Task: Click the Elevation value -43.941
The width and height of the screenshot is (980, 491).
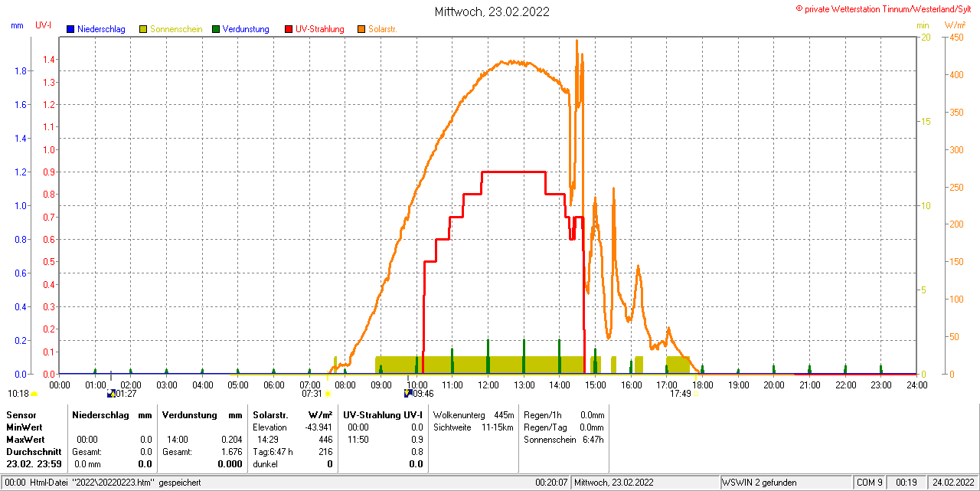Action: tap(318, 427)
